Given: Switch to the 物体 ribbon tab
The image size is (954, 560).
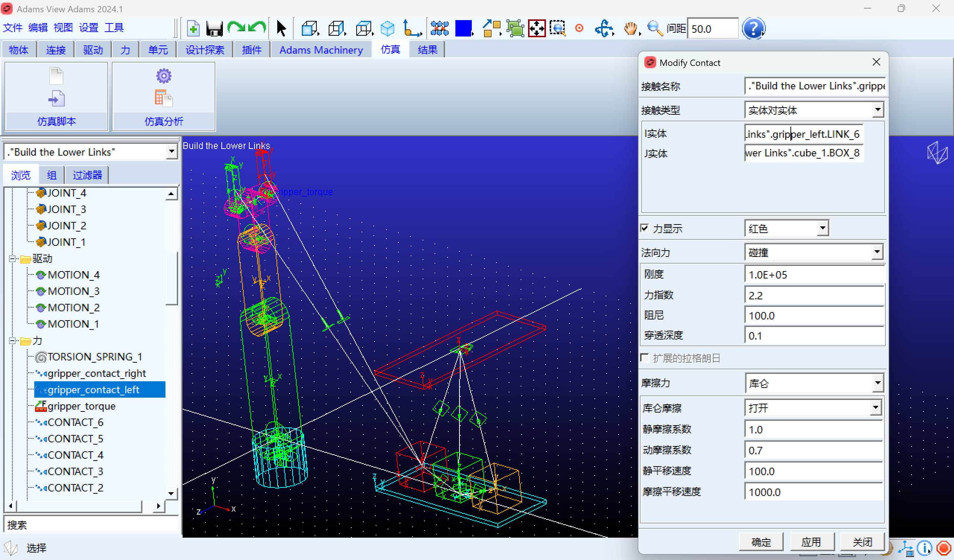Looking at the screenshot, I should [x=19, y=50].
